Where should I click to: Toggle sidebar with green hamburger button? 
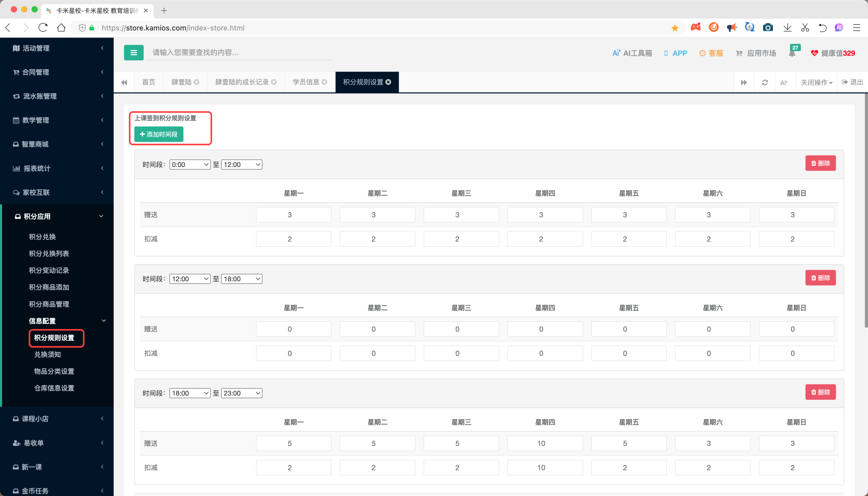point(133,53)
